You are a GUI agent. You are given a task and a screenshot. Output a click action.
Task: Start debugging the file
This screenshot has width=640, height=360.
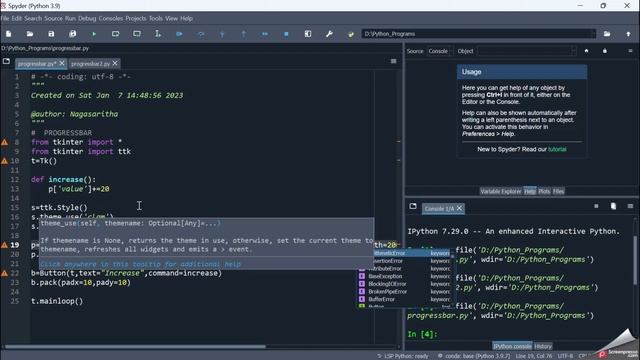(x=179, y=34)
